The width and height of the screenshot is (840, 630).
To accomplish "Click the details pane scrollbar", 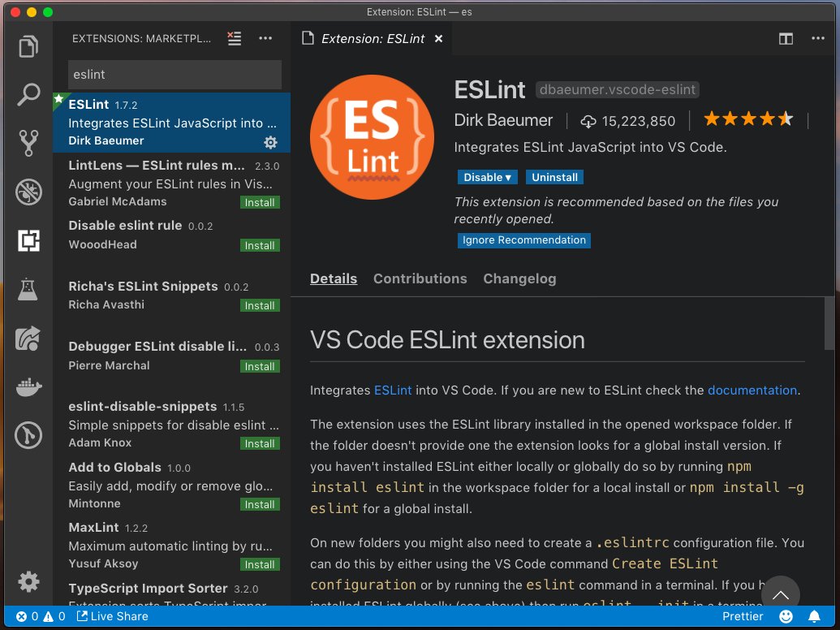I will (x=829, y=324).
